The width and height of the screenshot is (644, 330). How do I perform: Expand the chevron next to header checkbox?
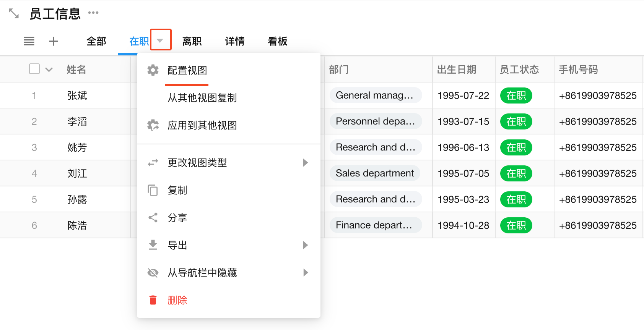tap(49, 70)
